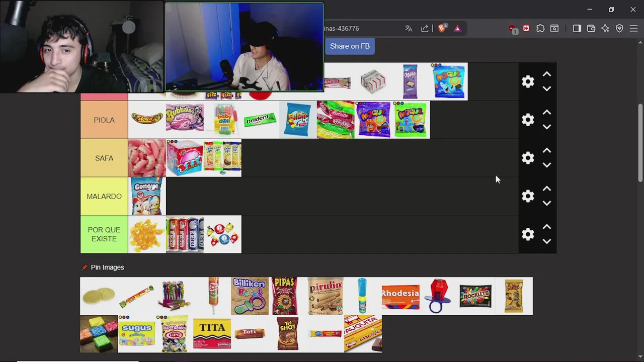Open the Extensions puzzle piece menu
Image resolution: width=644 pixels, height=362 pixels.
pos(540,29)
